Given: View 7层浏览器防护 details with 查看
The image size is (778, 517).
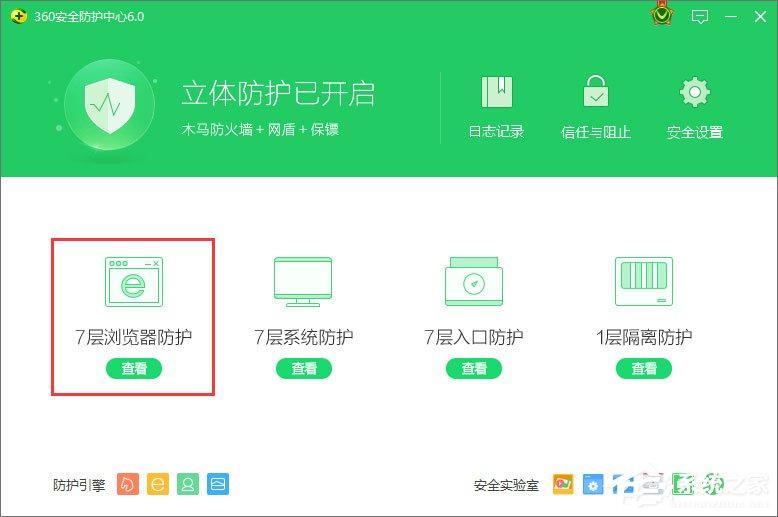Looking at the screenshot, I should coord(134,369).
